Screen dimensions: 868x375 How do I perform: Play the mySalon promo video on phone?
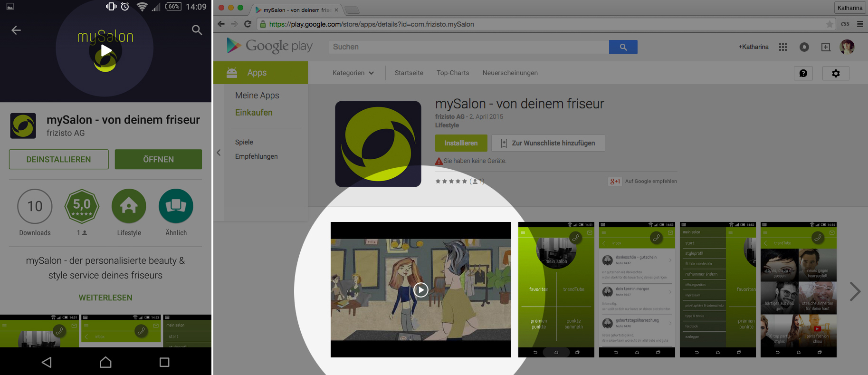(105, 51)
